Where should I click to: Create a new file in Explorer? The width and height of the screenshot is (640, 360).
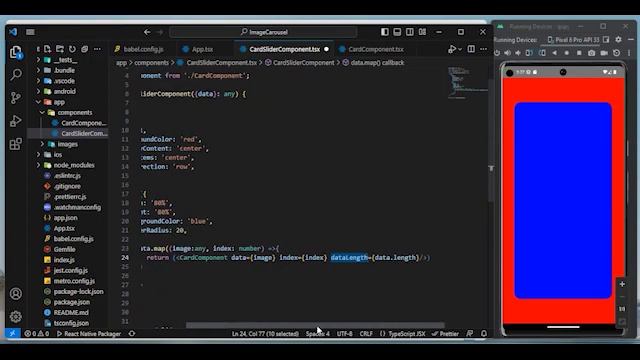[x=47, y=49]
